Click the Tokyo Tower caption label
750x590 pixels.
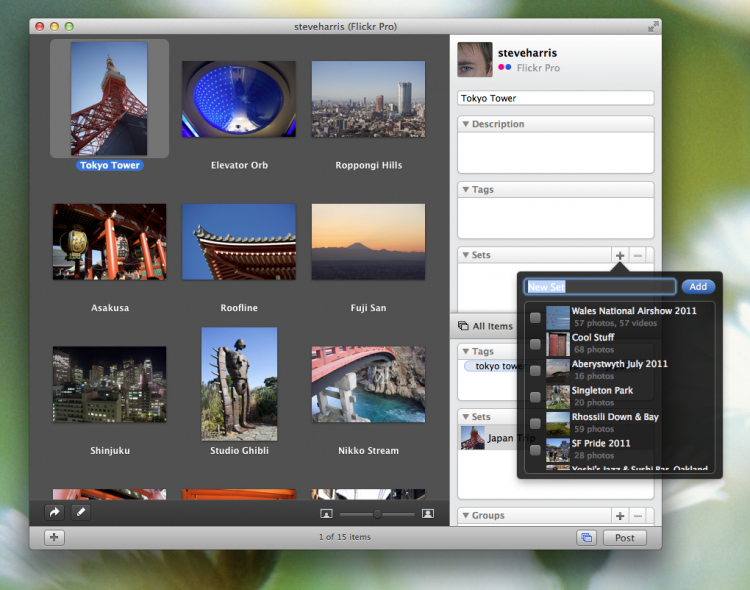click(x=110, y=165)
